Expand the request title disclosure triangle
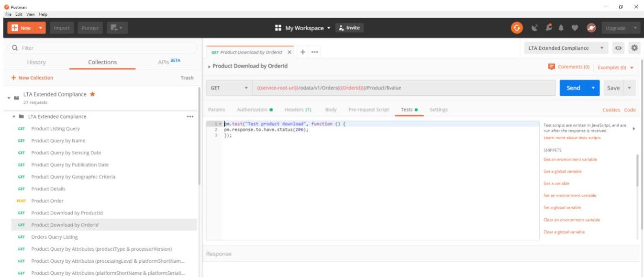The width and height of the screenshot is (644, 279). (x=209, y=67)
